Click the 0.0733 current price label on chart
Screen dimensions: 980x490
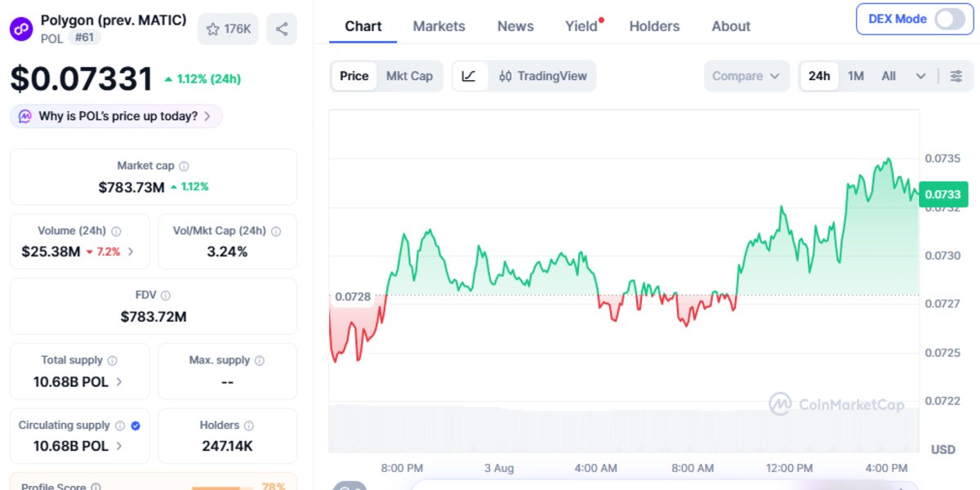tap(943, 194)
